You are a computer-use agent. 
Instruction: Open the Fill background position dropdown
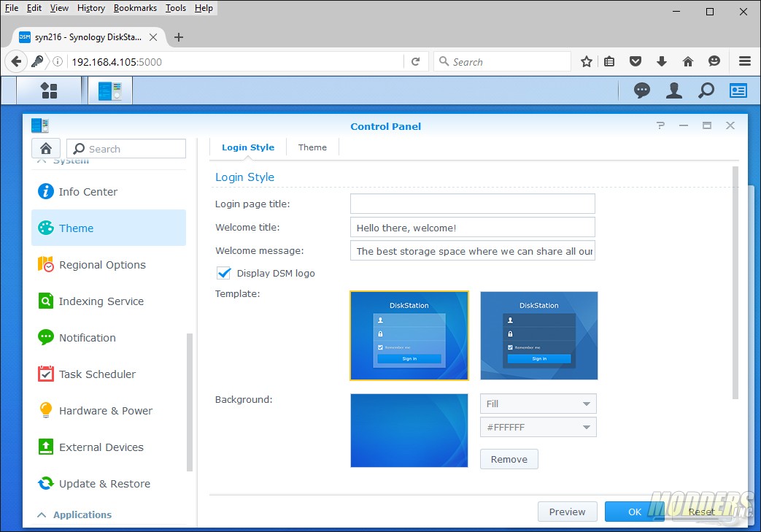click(538, 404)
